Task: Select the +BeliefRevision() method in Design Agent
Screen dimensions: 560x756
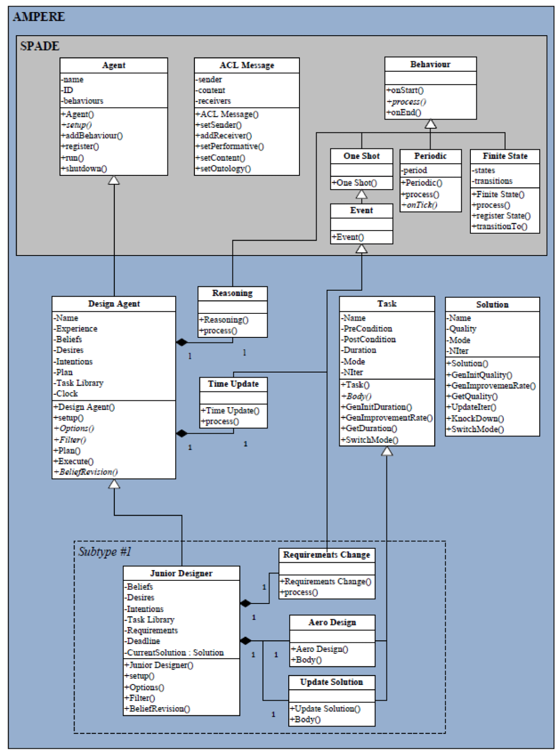Action: point(86,472)
